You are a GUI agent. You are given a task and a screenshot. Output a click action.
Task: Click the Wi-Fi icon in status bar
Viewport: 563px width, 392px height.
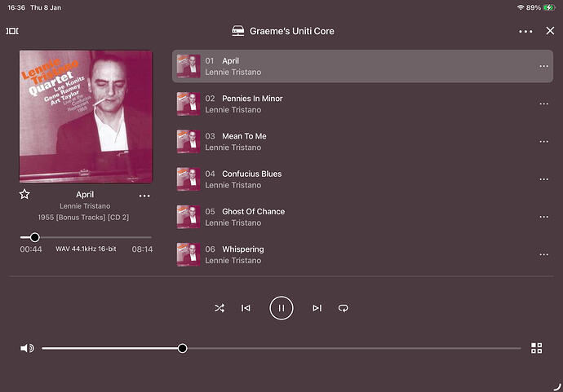pos(521,7)
